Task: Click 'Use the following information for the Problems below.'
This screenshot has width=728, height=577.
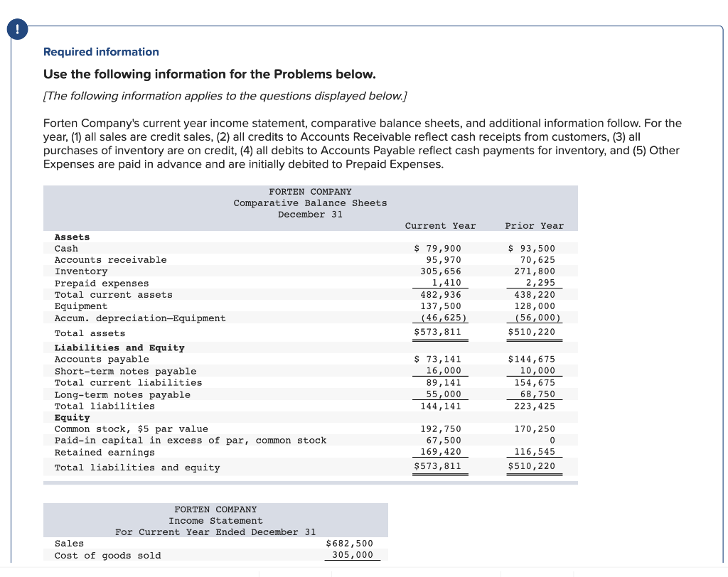Action: click(x=210, y=75)
